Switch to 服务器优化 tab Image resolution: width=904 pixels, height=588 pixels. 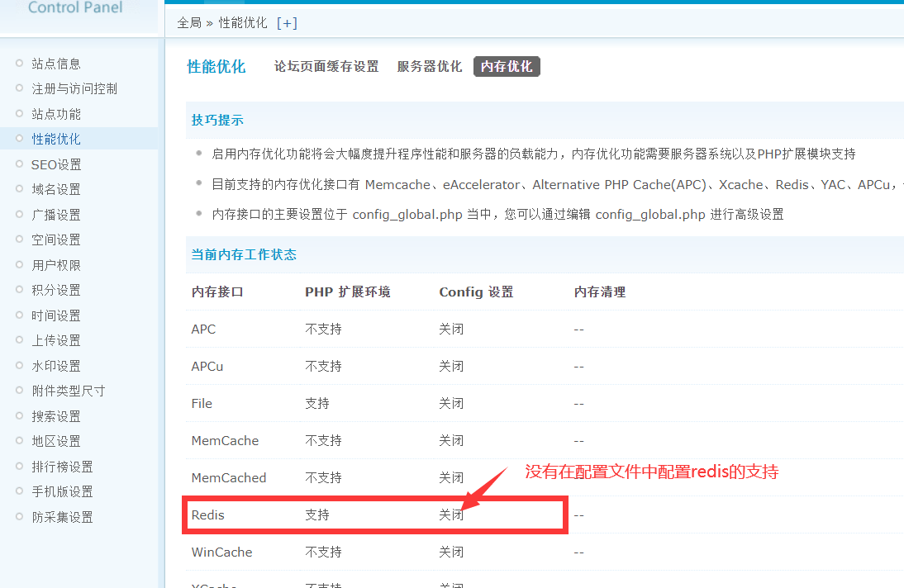430,67
